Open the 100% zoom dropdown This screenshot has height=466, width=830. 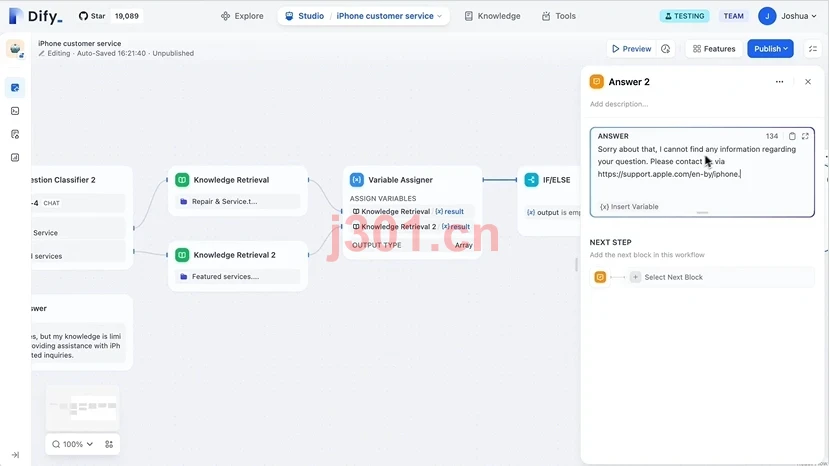(x=73, y=444)
